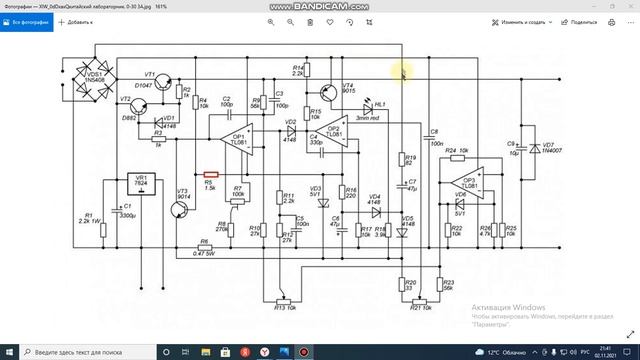
Task: Open the notification center icon
Action: coord(627,352)
